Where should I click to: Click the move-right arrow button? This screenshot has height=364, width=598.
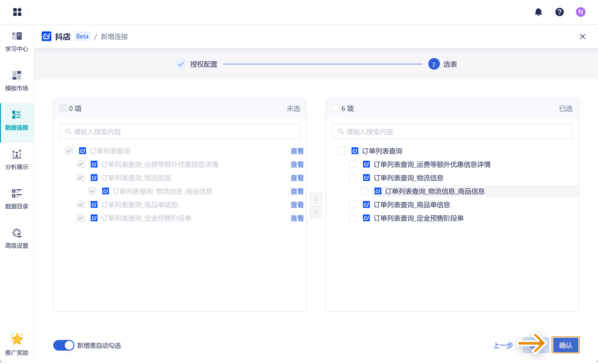316,199
